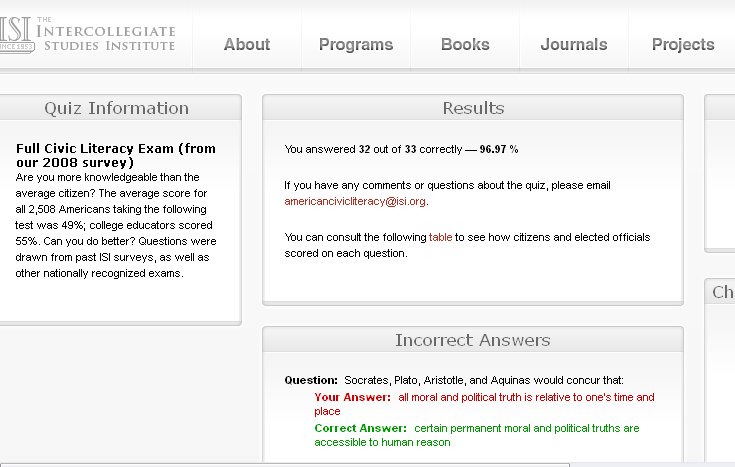Image resolution: width=735 pixels, height=467 pixels.
Task: Click the Results panel header
Action: pyautogui.click(x=473, y=108)
